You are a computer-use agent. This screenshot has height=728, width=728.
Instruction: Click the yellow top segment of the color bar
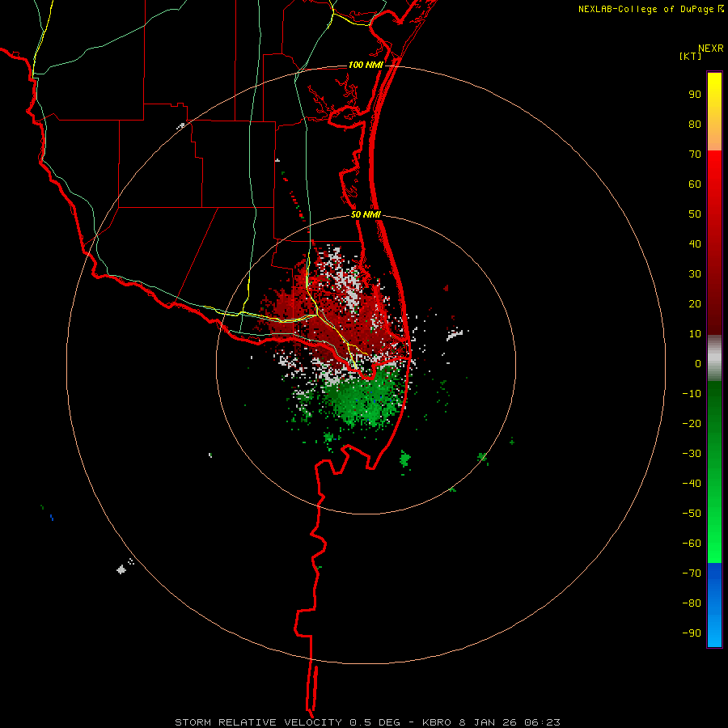click(x=714, y=112)
